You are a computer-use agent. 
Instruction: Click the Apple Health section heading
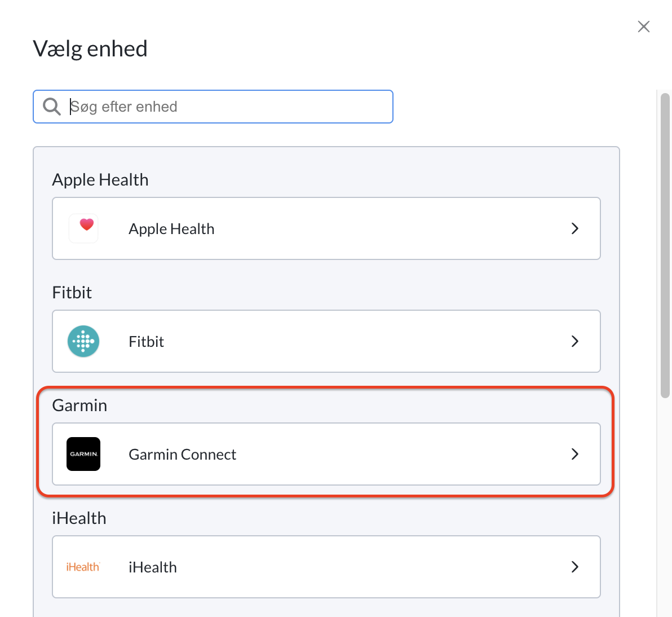click(100, 180)
